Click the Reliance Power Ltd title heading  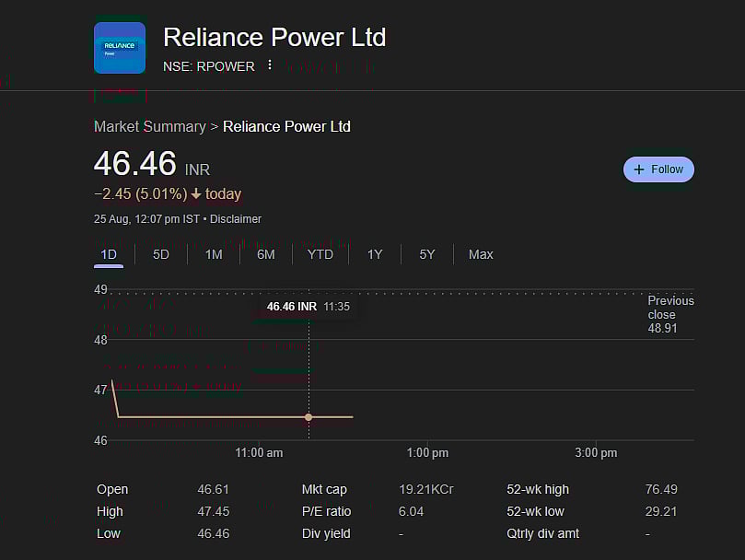tap(274, 38)
